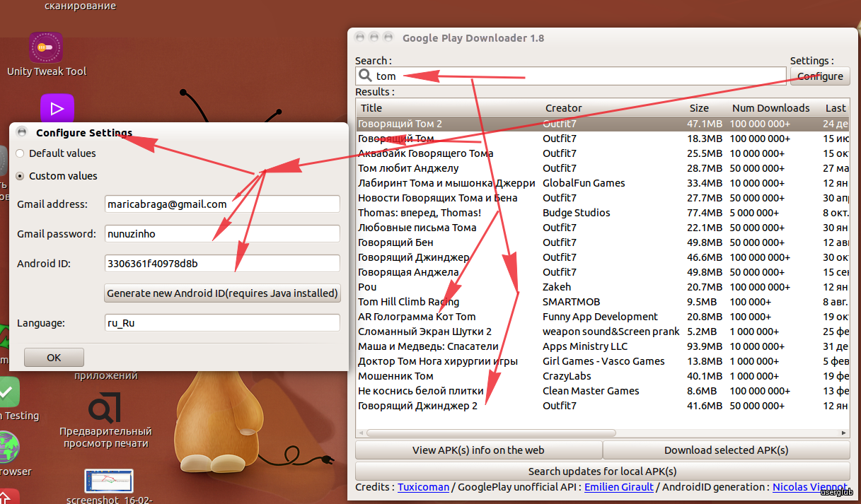Click the 'GlobalFun Games' creator cell

tap(584, 183)
